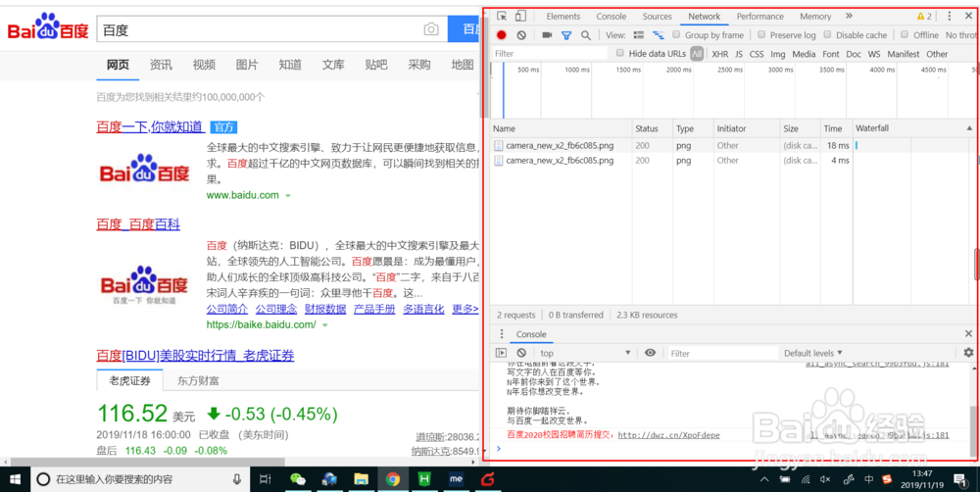
Task: Sort by the Waterfall column arrow
Action: point(969,128)
